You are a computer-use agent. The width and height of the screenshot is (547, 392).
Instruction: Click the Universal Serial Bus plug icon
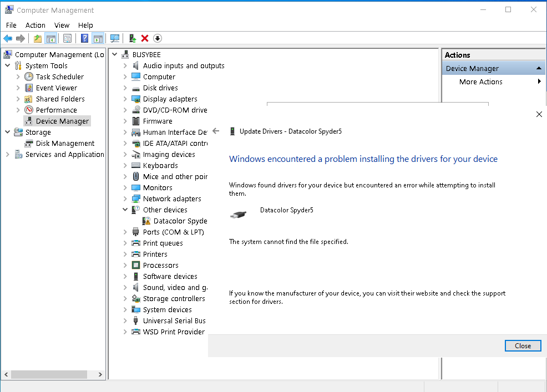click(x=136, y=320)
